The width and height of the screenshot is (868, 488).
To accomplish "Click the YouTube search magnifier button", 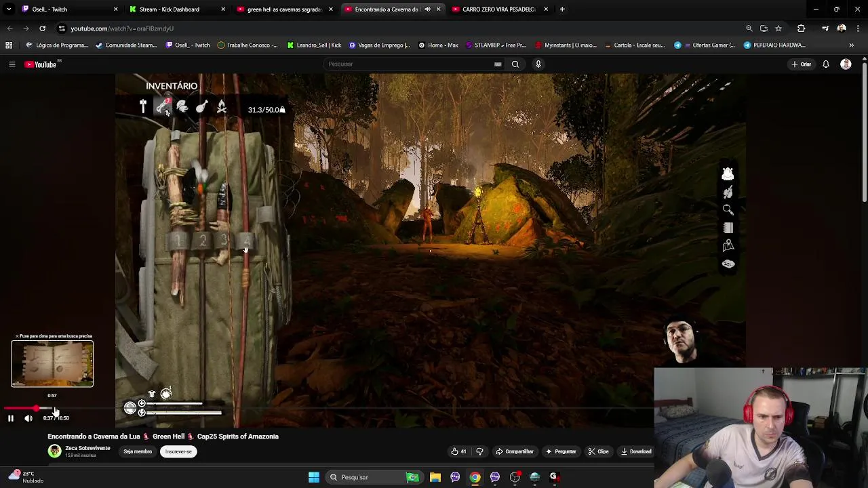I will coord(515,64).
